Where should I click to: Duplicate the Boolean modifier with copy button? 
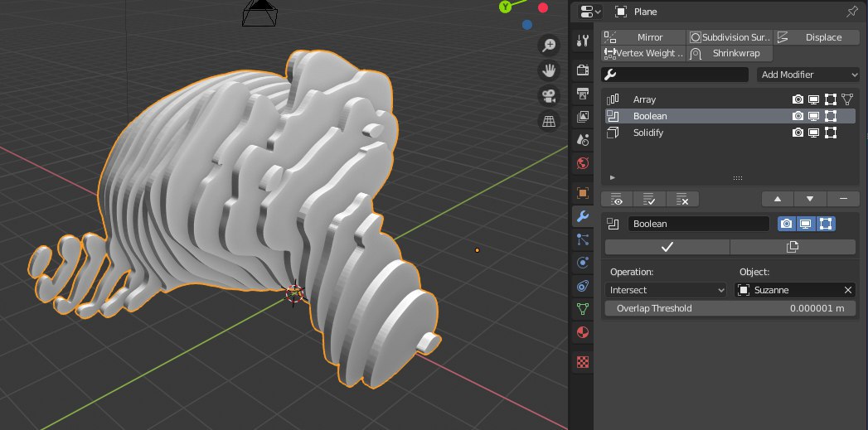[793, 248]
